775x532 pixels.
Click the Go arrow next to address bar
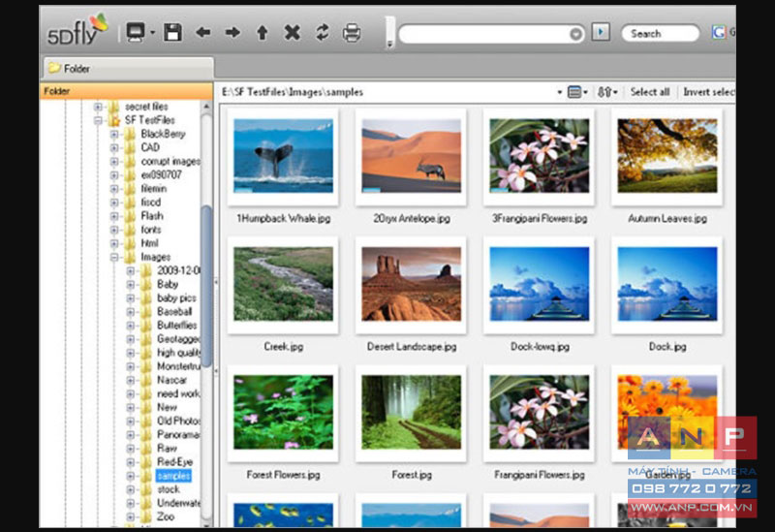(x=601, y=32)
